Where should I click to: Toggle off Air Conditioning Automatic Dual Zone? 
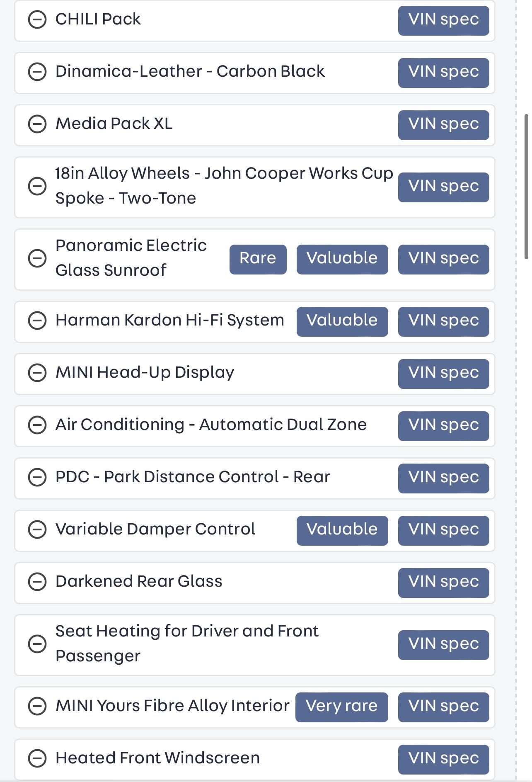[37, 425]
